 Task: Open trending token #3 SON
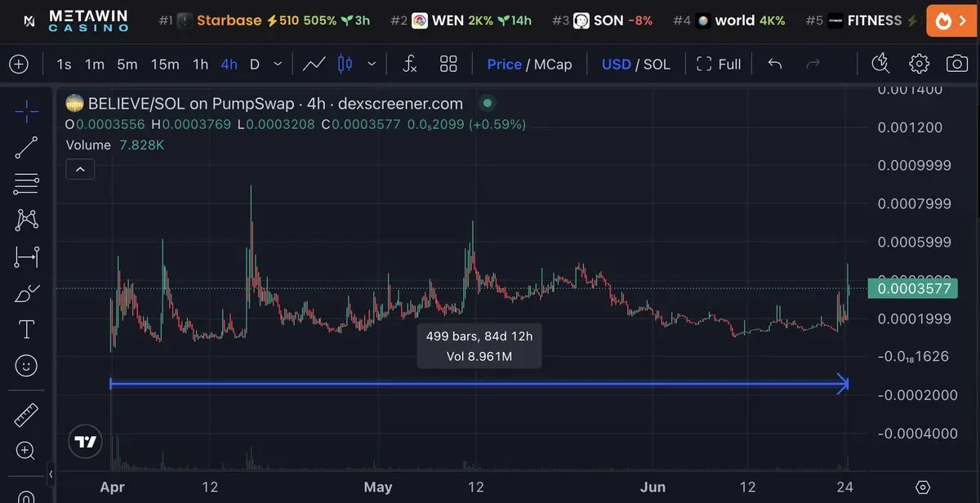point(602,20)
